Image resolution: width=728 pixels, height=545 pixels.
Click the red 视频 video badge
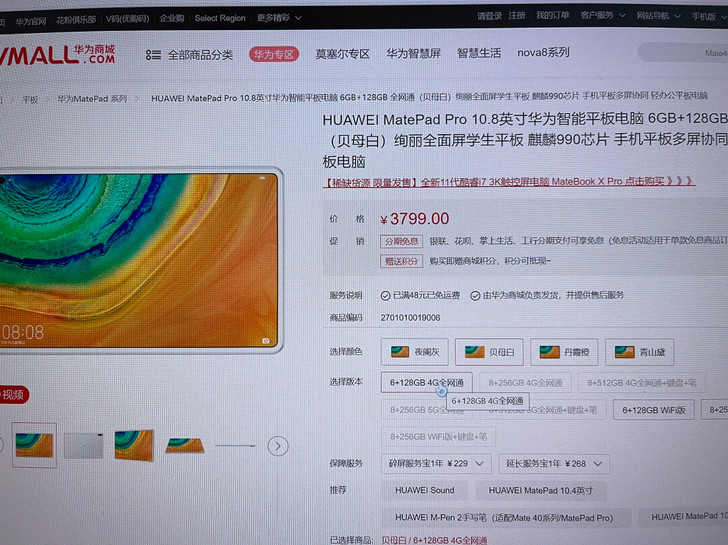12,394
